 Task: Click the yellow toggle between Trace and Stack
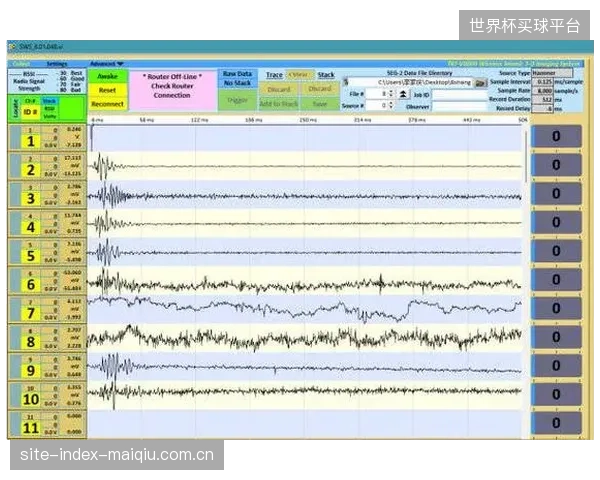299,75
